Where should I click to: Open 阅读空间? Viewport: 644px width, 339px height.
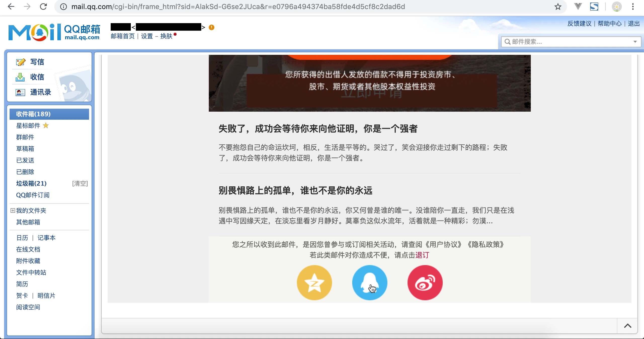tap(28, 307)
